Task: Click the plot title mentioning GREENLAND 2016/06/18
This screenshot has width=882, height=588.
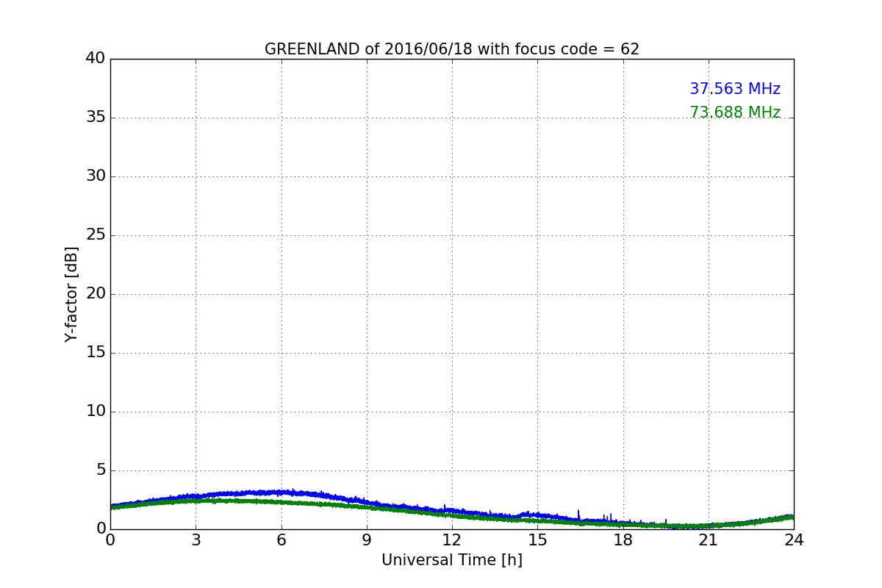Action: [x=452, y=49]
